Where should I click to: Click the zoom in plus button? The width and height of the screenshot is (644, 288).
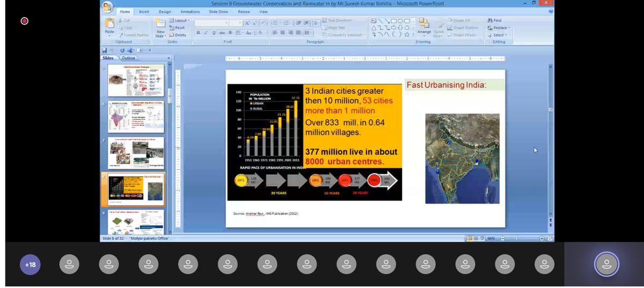tap(542, 239)
